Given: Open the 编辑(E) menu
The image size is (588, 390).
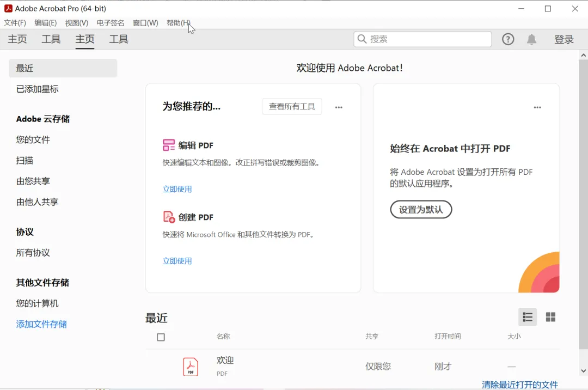Looking at the screenshot, I should [45, 23].
